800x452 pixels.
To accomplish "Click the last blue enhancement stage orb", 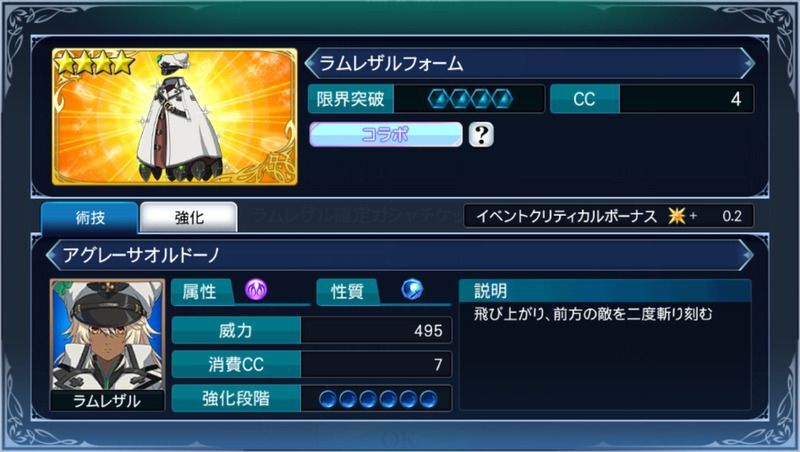I will [x=428, y=399].
